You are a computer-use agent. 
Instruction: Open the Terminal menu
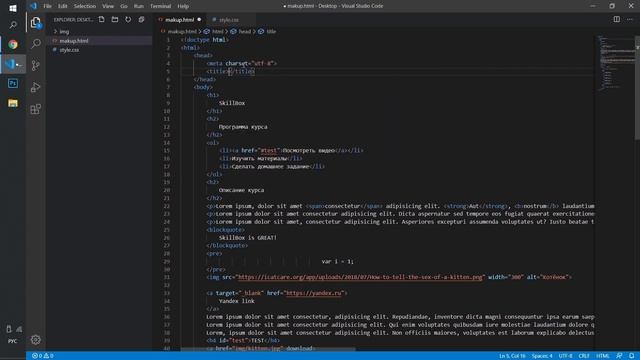[160, 6]
